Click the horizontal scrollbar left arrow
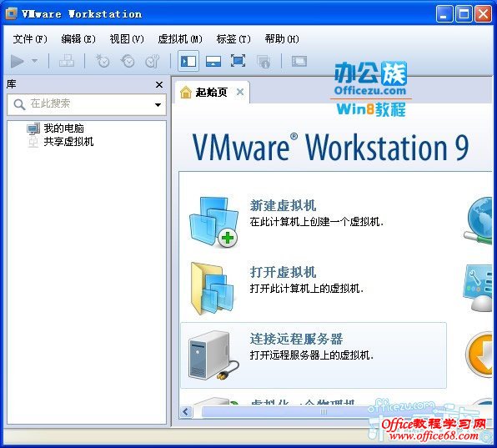The image size is (497, 448). tap(186, 412)
